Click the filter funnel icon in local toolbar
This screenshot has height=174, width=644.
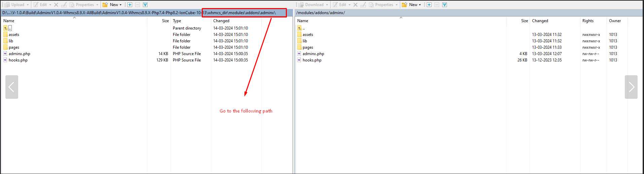(x=145, y=5)
